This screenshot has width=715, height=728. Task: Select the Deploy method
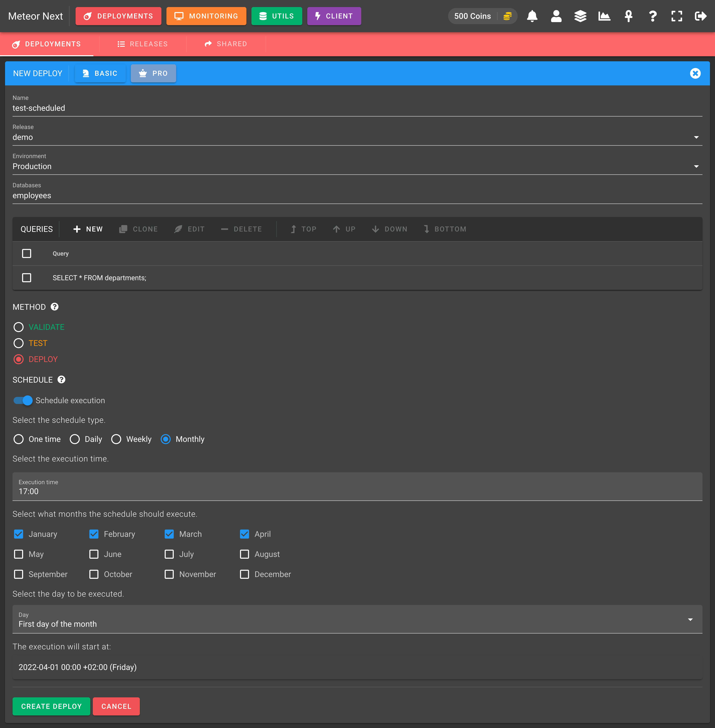(18, 359)
